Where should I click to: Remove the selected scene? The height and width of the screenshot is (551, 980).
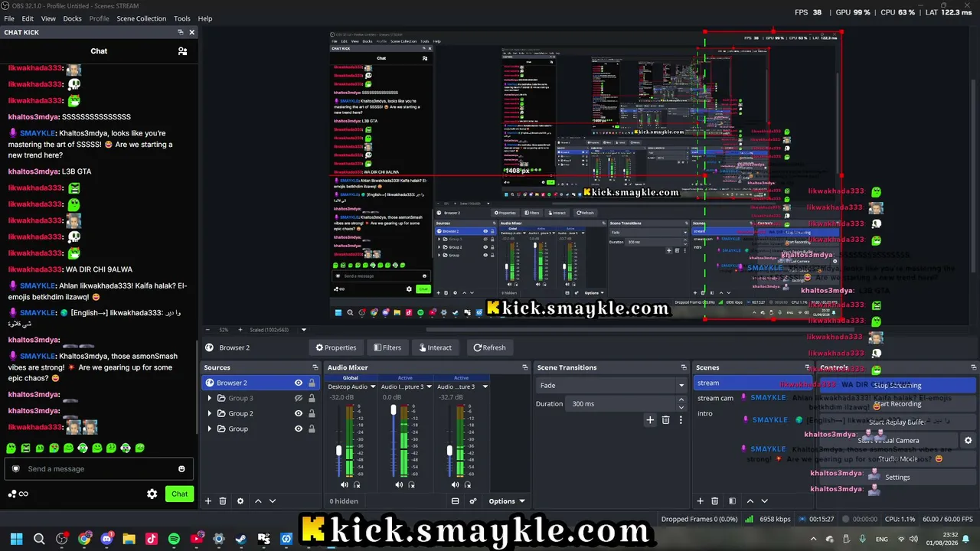[x=715, y=501]
